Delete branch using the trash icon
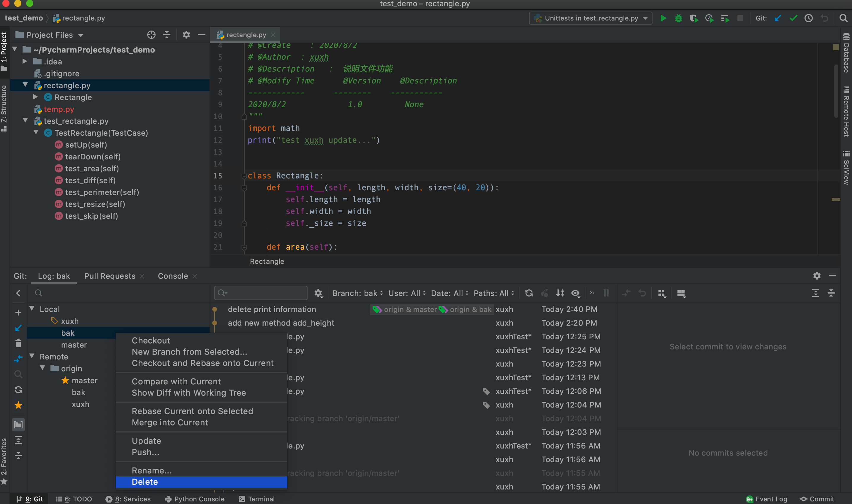Viewport: 852px width, 504px height. 18,343
